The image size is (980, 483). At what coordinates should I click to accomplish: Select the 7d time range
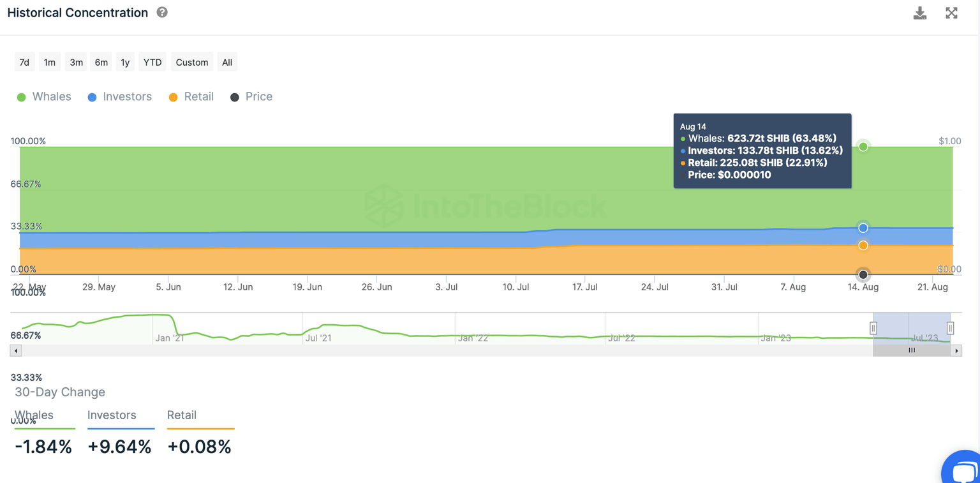[24, 62]
